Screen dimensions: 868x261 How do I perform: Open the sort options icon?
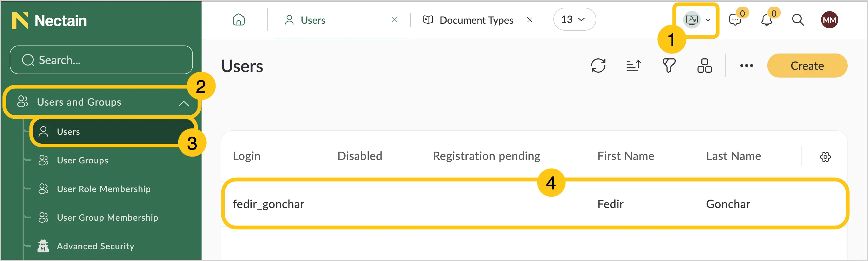click(x=634, y=66)
